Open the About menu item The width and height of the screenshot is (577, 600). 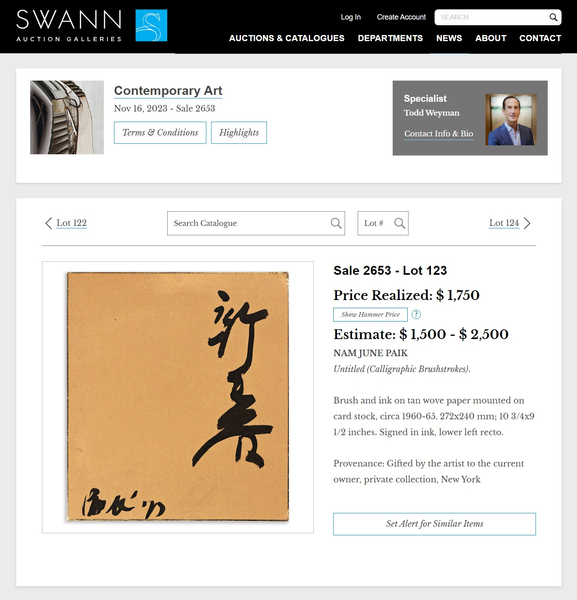(x=491, y=38)
